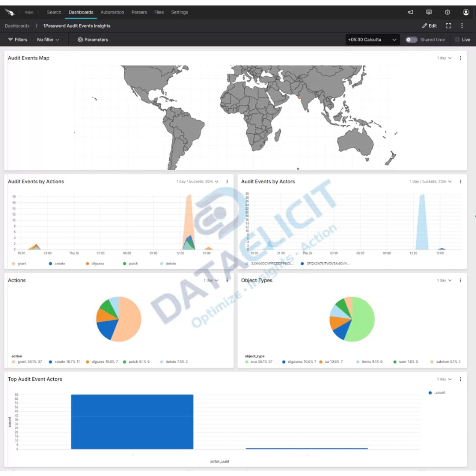Screen dimensions: 476x476
Task: Open the announcements megaphone icon
Action: pos(410,12)
